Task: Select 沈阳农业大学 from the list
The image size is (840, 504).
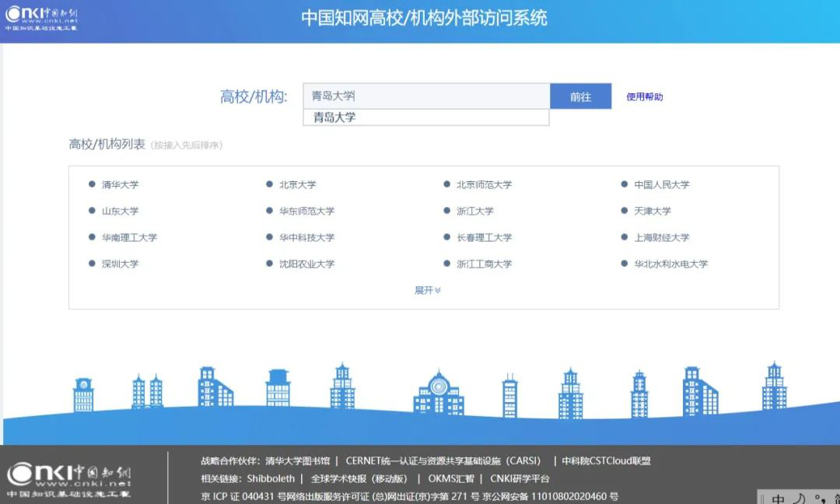Action: click(x=306, y=264)
